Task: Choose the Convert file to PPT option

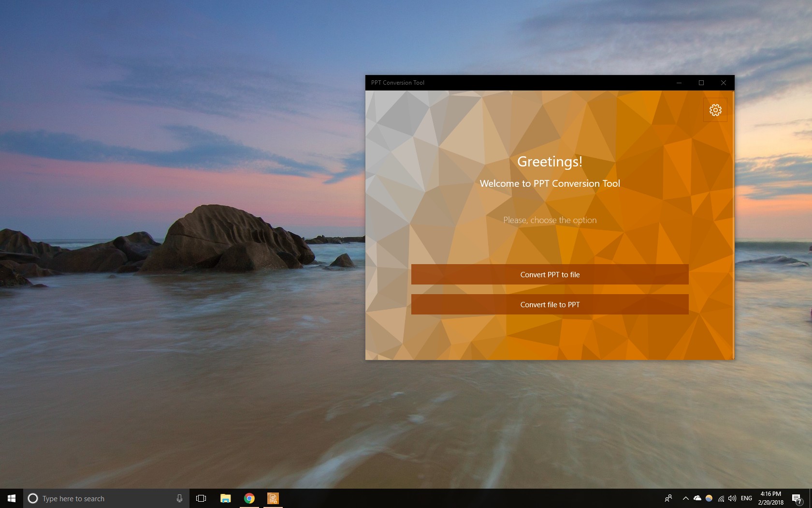Action: (x=550, y=304)
